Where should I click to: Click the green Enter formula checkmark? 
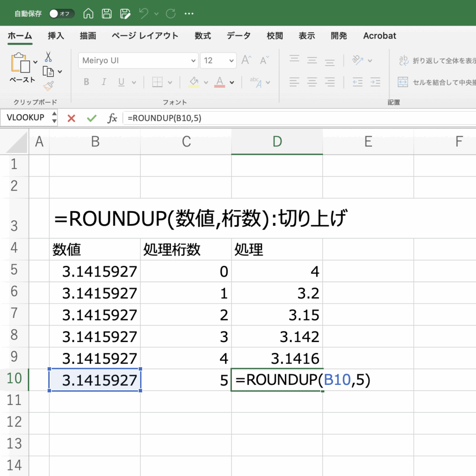[x=92, y=118]
